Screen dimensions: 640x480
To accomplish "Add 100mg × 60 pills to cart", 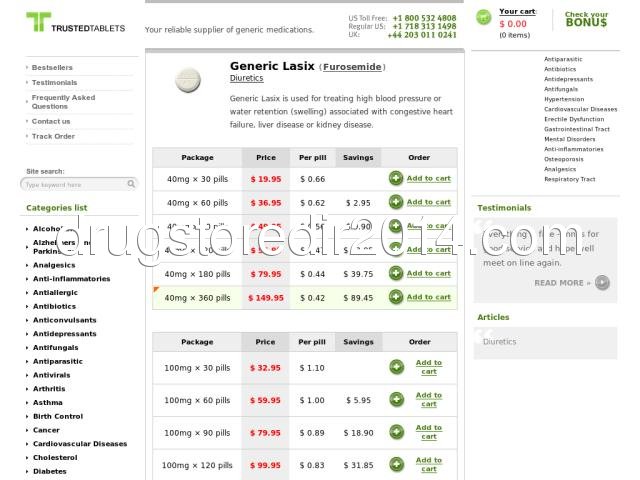I will [429, 400].
